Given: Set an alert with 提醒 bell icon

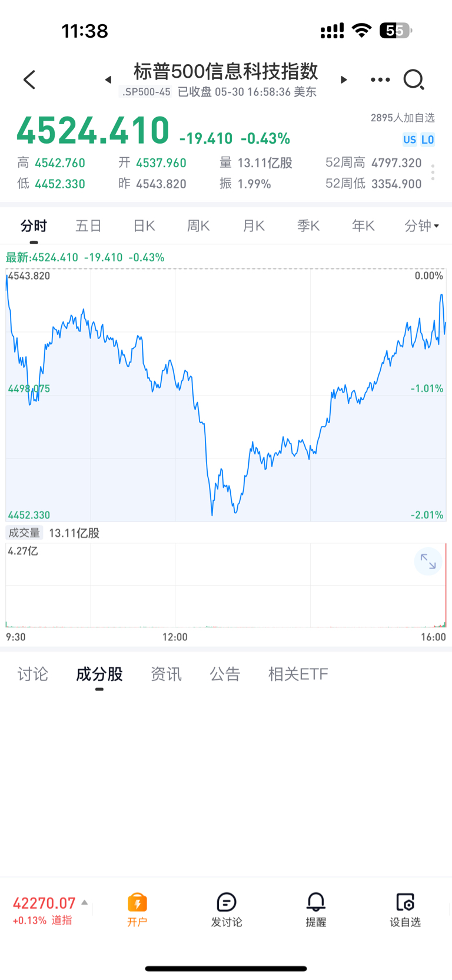Looking at the screenshot, I should (x=316, y=909).
